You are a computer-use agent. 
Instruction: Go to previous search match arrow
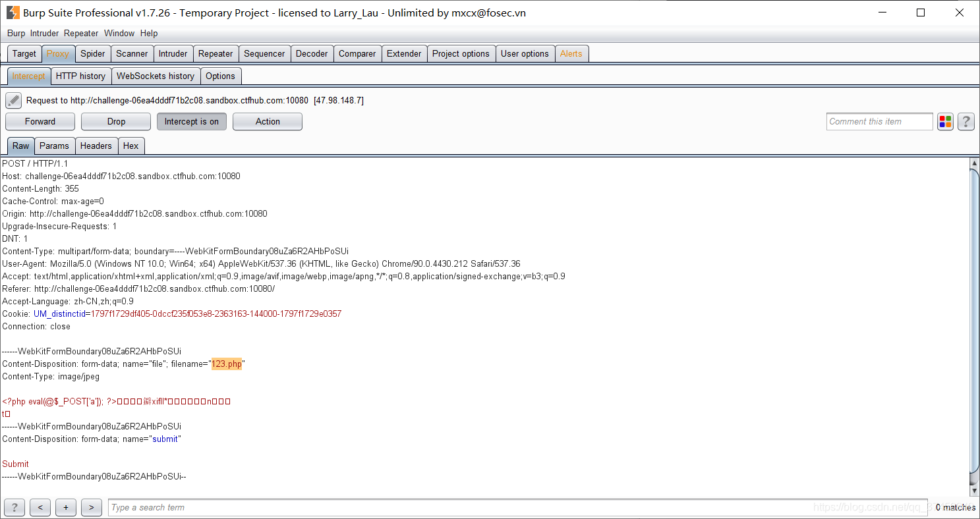coord(40,507)
